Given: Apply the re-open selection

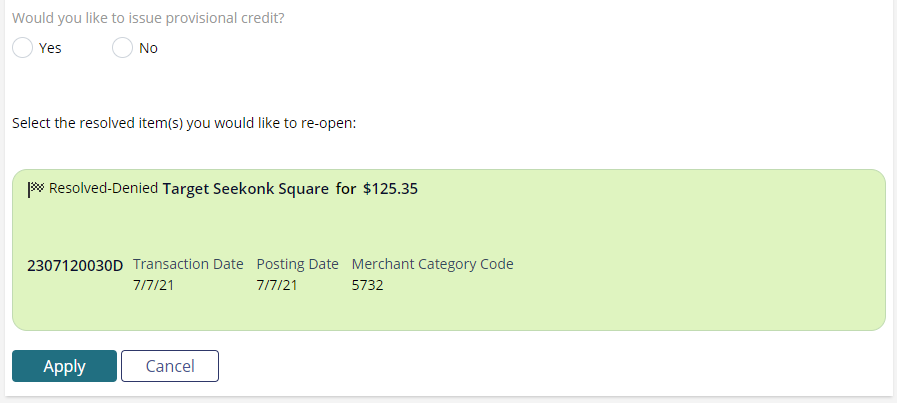Looking at the screenshot, I should coord(65,366).
